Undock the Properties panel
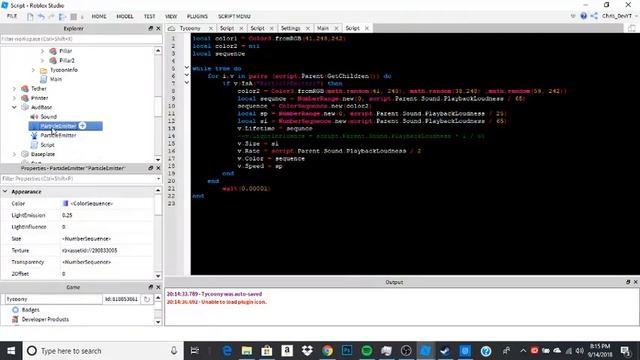Image resolution: width=640 pixels, height=360 pixels. point(151,168)
